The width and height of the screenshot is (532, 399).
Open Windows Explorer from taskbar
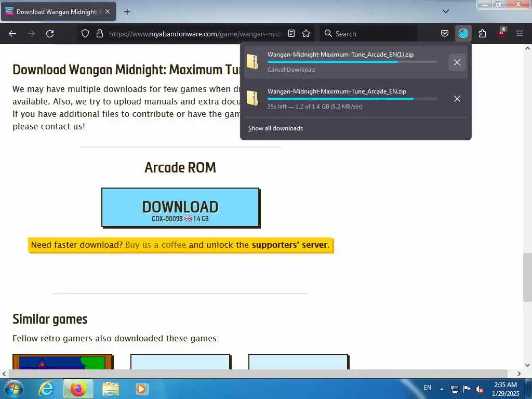click(x=111, y=389)
